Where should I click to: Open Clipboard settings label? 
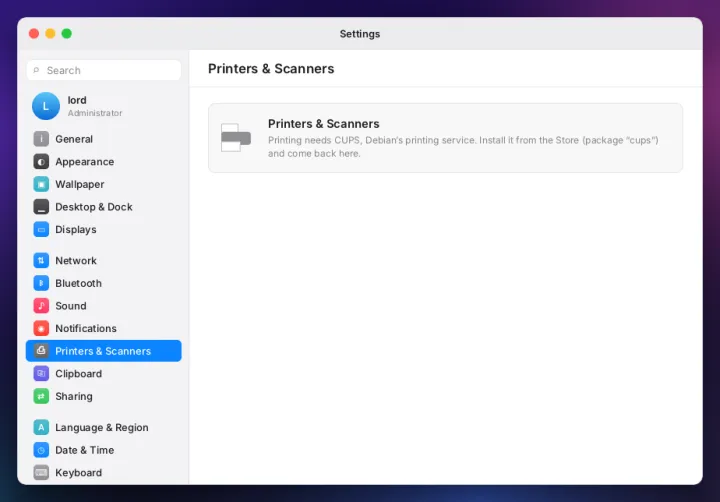[x=79, y=373]
